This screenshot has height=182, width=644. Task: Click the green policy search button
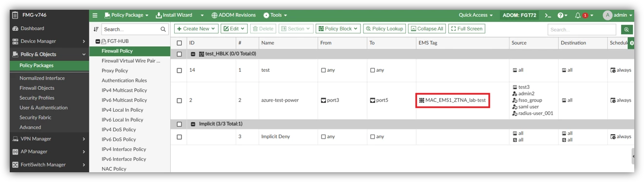[x=627, y=29]
